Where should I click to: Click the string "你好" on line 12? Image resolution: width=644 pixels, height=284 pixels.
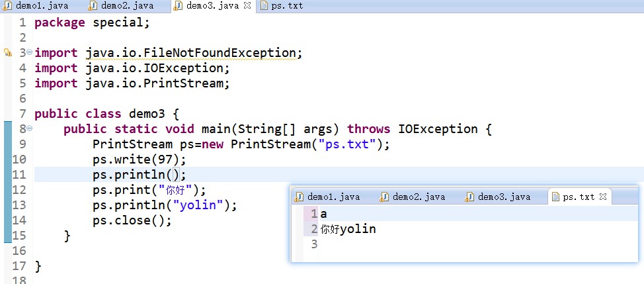176,190
